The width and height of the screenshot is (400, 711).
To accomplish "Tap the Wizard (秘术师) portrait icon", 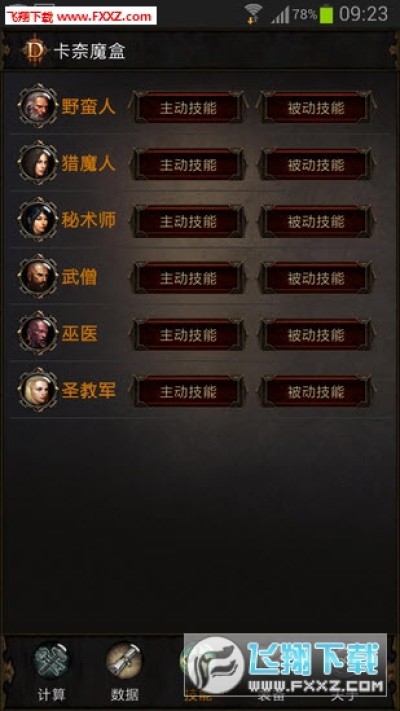I will pyautogui.click(x=38, y=219).
